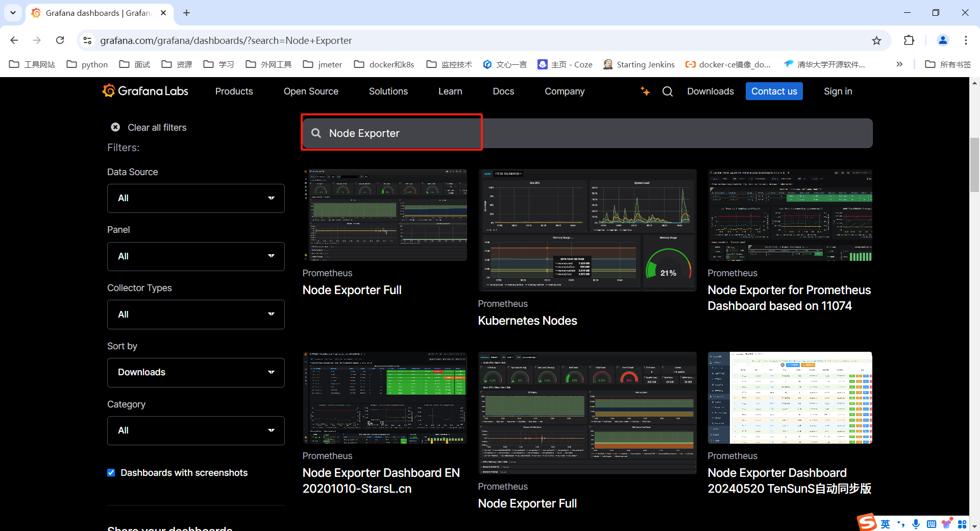Open the 监控技术 bookmarks folder
The height and width of the screenshot is (531, 980).
point(450,64)
